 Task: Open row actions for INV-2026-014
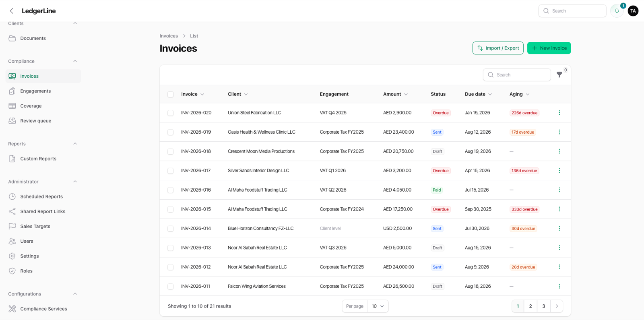tap(559, 229)
